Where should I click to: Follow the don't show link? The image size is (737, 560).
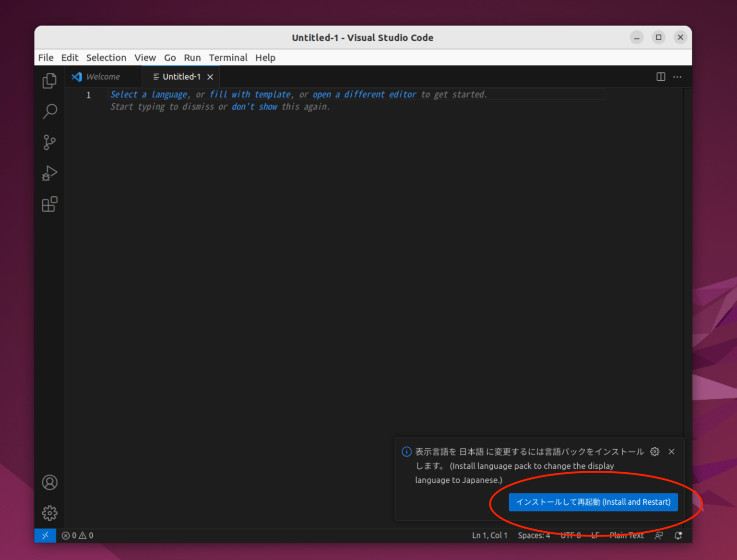coord(254,107)
